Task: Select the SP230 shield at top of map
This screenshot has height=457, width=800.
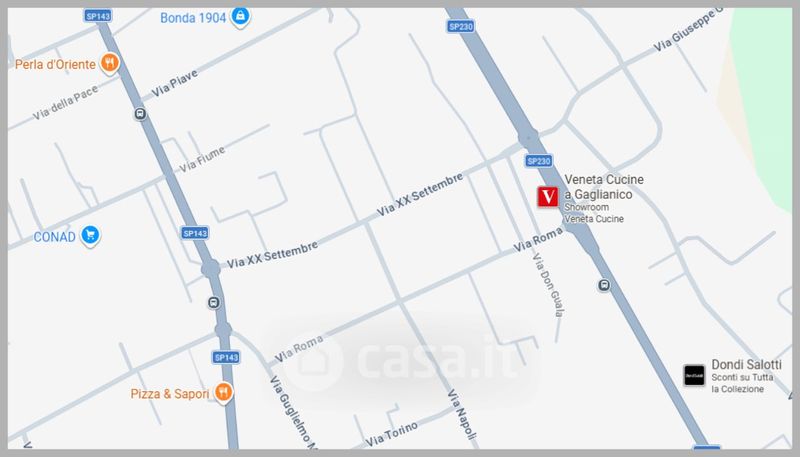Action: (x=461, y=27)
